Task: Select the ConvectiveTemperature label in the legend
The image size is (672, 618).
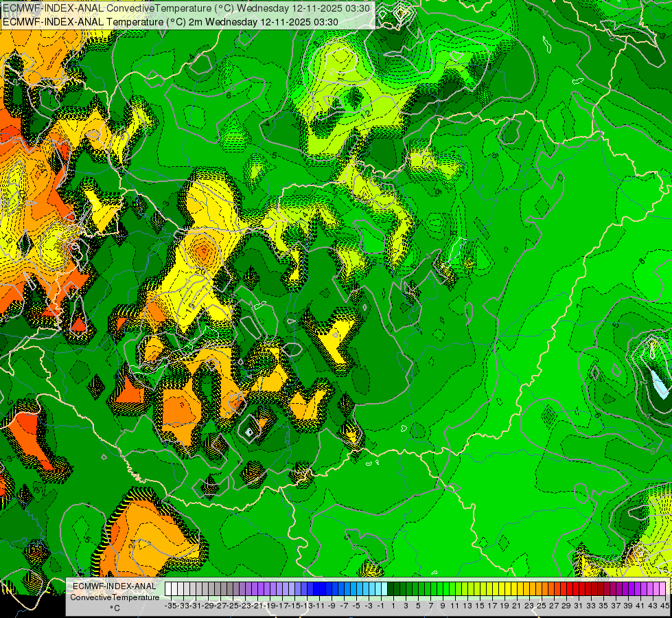Action: [x=115, y=597]
